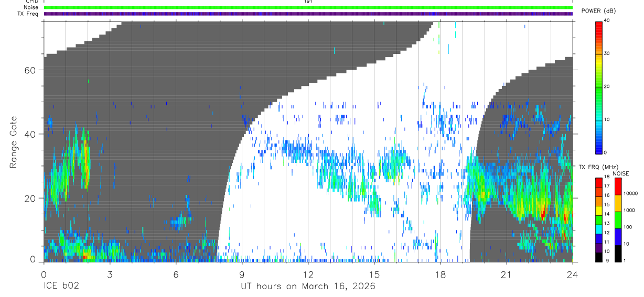Image resolution: width=644 pixels, height=297 pixels.
Task: Select the yellow 14-15 MHz TX FRQ swatch
Action: click(599, 210)
